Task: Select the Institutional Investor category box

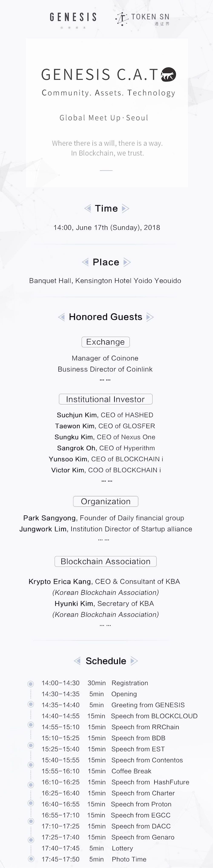Action: click(x=106, y=399)
